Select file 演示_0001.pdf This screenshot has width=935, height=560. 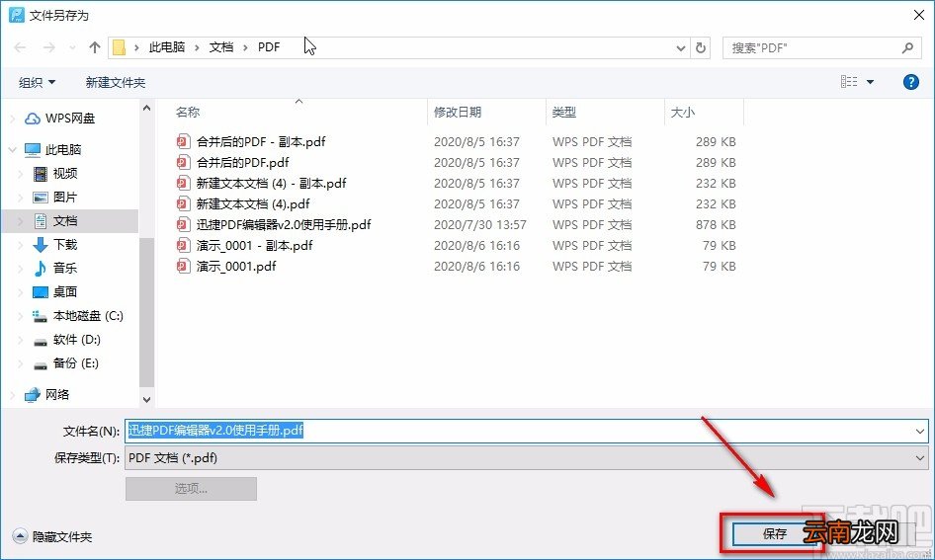pyautogui.click(x=236, y=267)
